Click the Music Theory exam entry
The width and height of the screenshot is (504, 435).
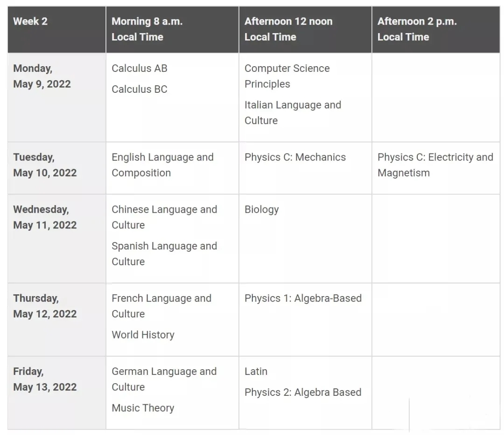(143, 408)
